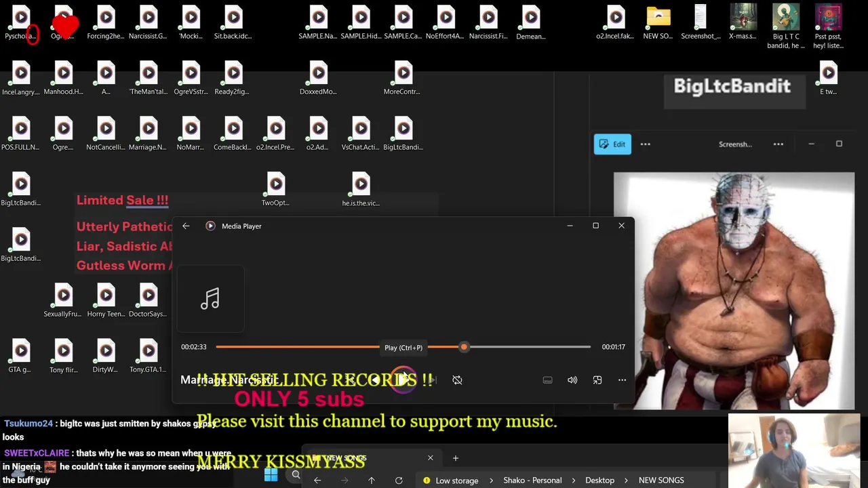This screenshot has width=868, height=488.
Task: Select the o2.Incel.fak... audio file
Action: click(x=616, y=22)
